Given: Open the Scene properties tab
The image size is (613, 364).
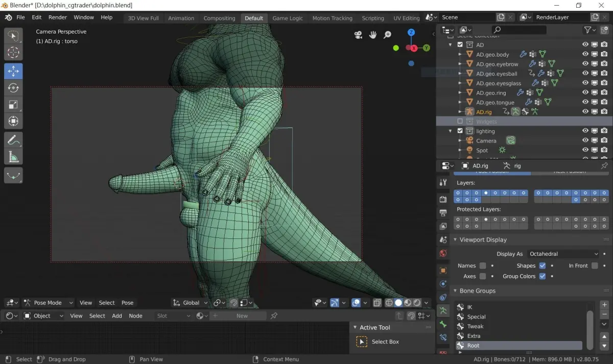Looking at the screenshot, I should coord(443,239).
